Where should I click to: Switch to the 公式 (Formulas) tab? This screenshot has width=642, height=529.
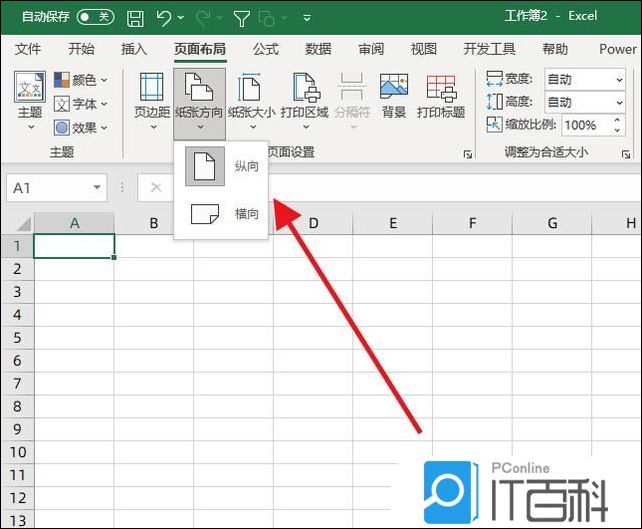266,49
